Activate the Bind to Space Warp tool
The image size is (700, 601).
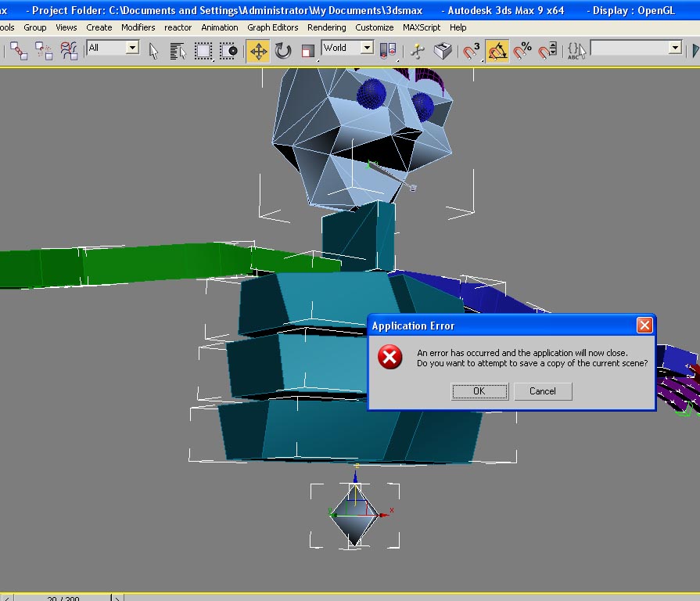(x=69, y=51)
